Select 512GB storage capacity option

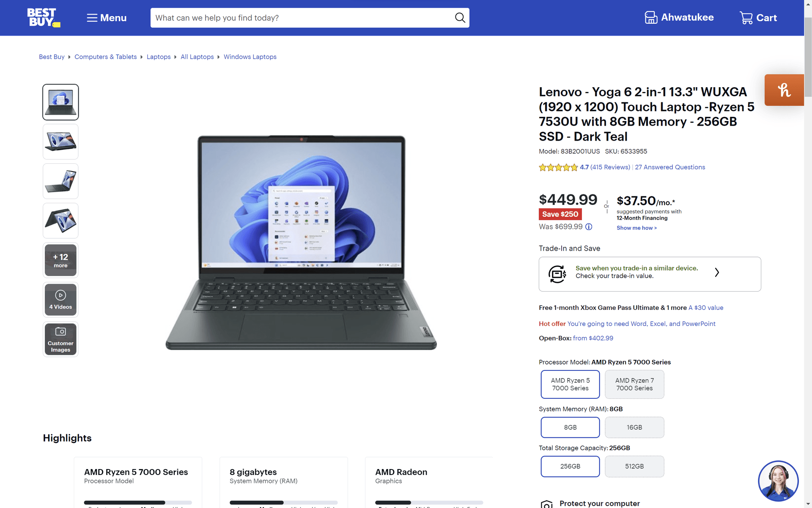pyautogui.click(x=634, y=466)
